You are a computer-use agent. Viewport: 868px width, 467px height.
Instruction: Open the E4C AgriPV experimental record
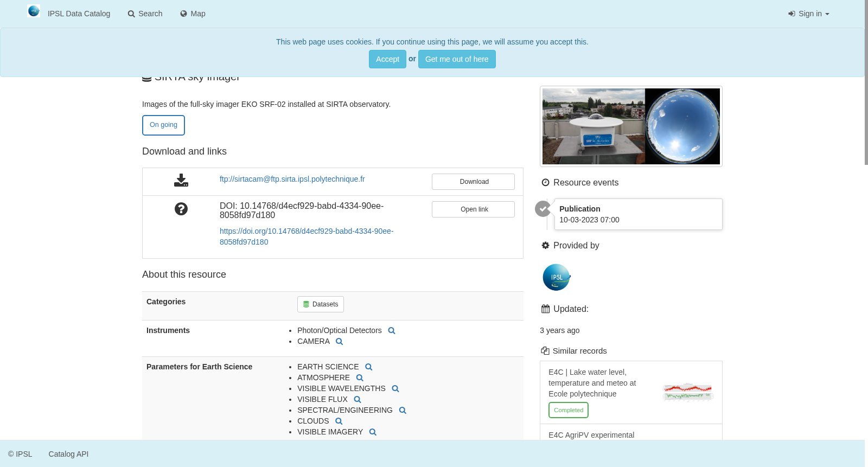[x=591, y=435]
